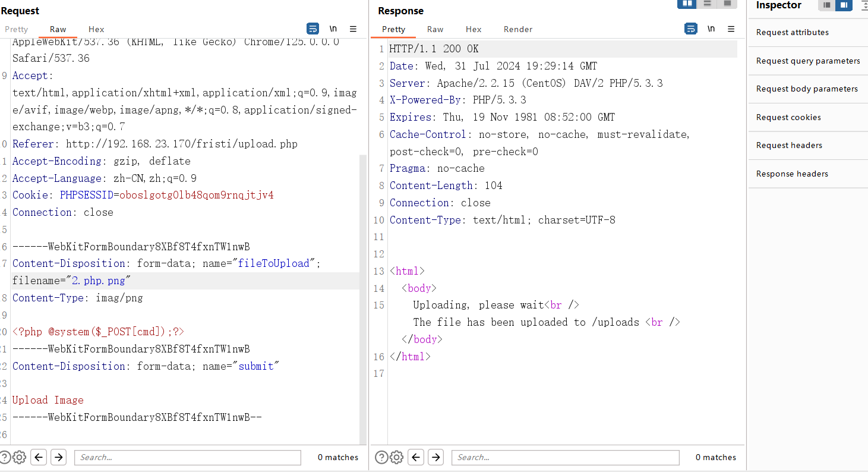Click the PHP system($_POST[cmd]) payload line

99,332
